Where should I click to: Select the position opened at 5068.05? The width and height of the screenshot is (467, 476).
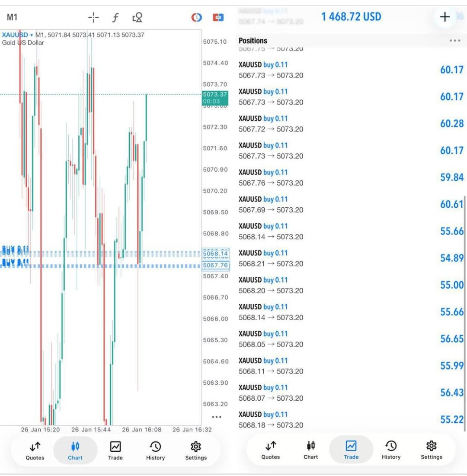coord(351,339)
